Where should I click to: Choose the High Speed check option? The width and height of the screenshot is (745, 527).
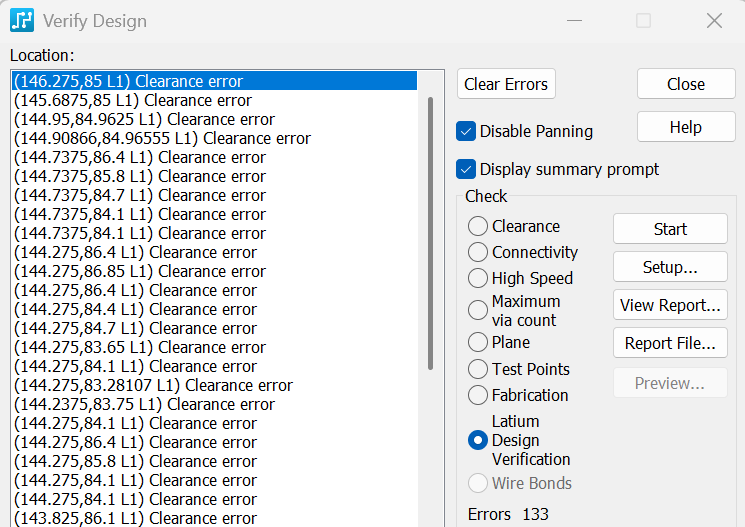coord(478,279)
